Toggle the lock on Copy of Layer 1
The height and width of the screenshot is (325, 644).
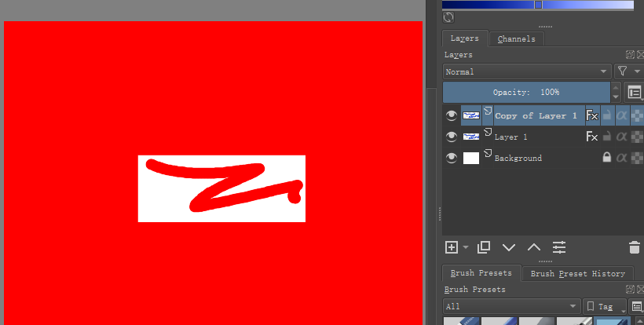606,115
